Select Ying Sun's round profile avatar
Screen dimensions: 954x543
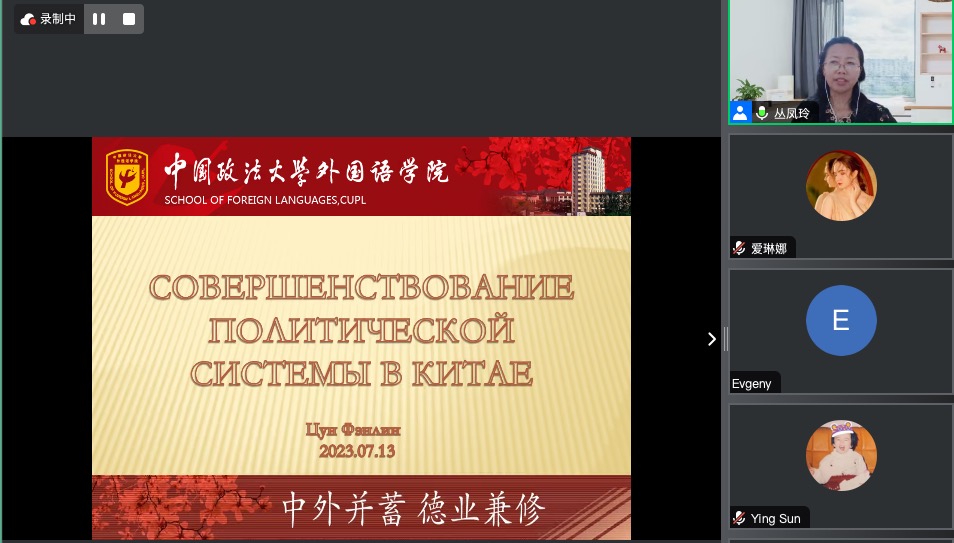[841, 455]
